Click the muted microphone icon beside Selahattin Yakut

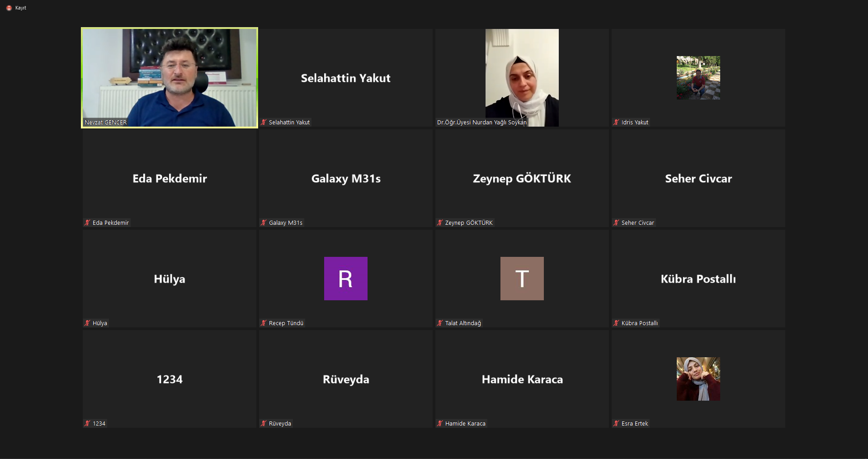[264, 122]
